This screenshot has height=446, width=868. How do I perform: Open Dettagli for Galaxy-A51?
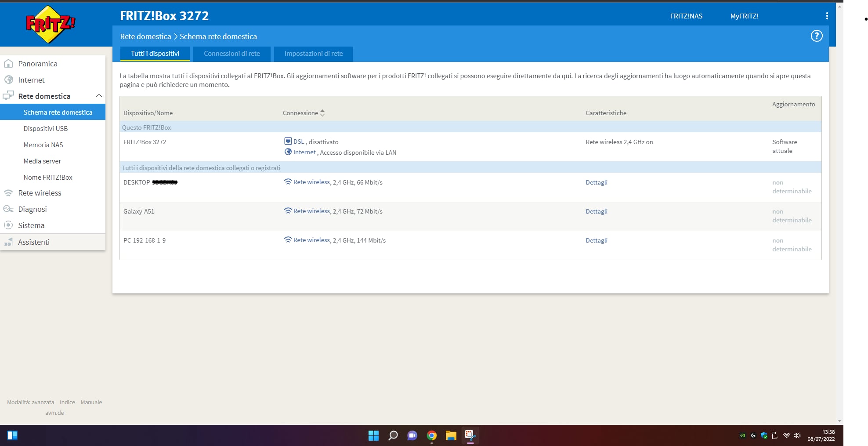(597, 211)
